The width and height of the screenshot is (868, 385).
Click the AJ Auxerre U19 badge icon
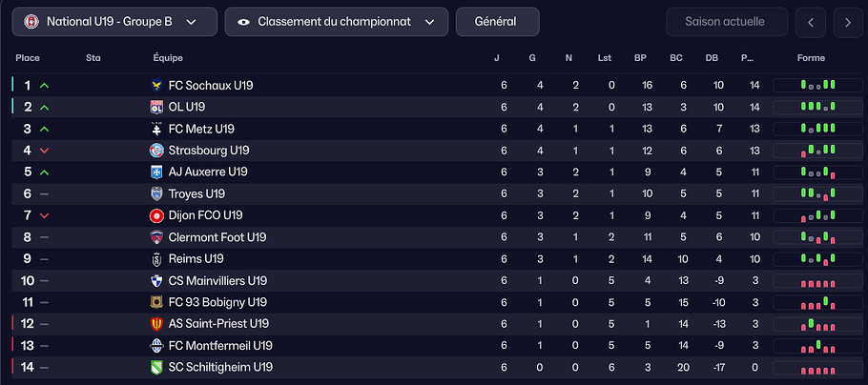click(157, 172)
